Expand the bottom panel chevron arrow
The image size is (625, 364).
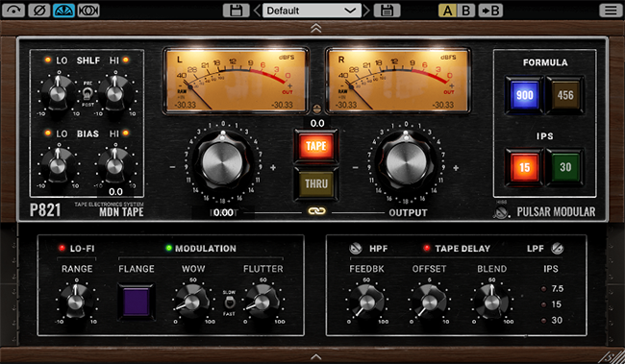pyautogui.click(x=315, y=356)
